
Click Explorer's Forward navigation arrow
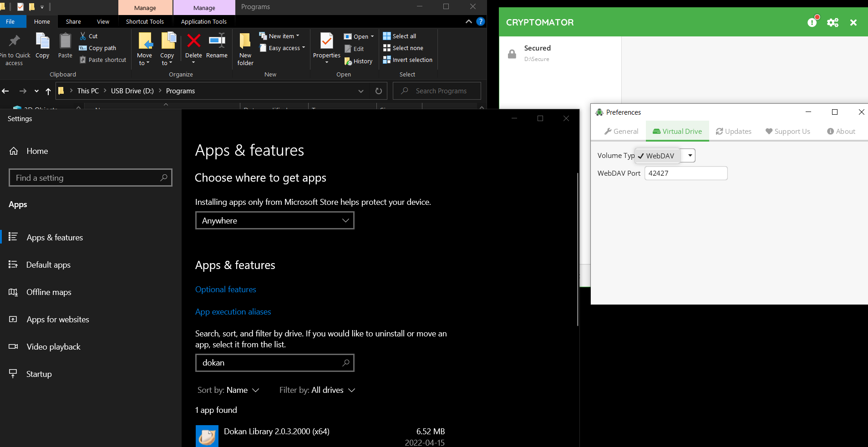tap(22, 91)
